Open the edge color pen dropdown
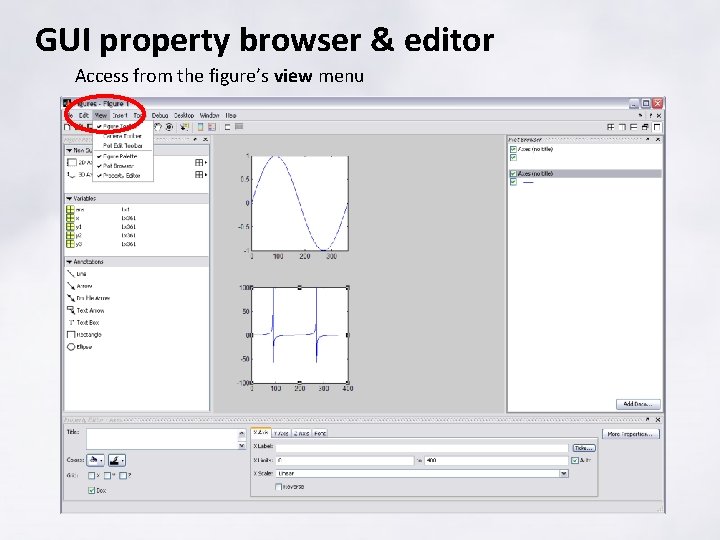Image resolution: width=720 pixels, height=540 pixels. 117,460
